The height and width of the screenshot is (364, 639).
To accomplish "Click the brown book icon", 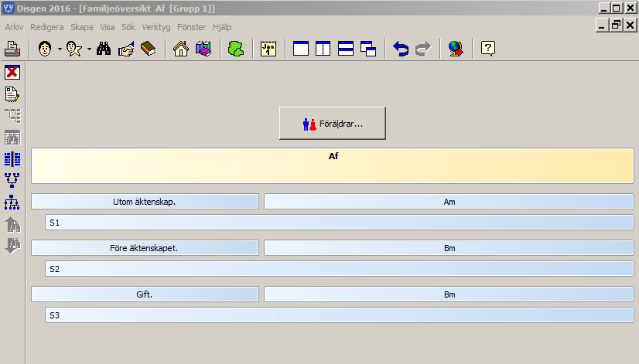I will pyautogui.click(x=148, y=49).
